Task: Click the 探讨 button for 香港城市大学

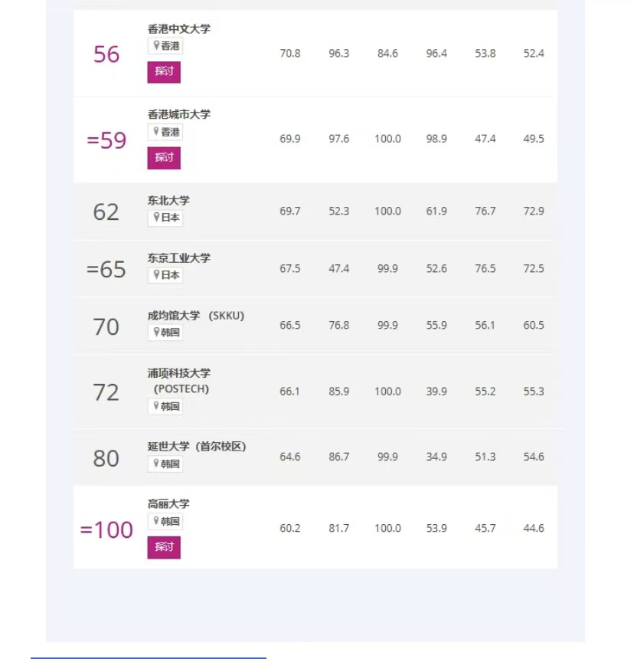Action: click(x=164, y=158)
